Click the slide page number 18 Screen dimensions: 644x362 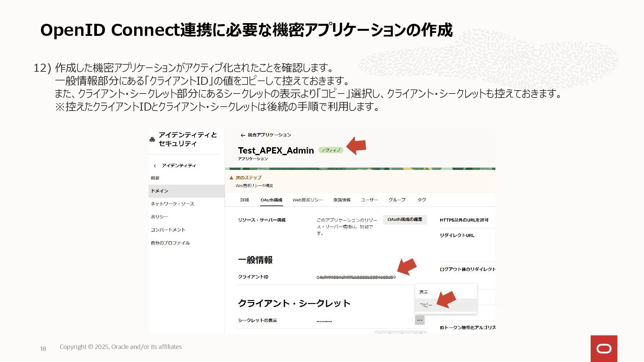[43, 349]
